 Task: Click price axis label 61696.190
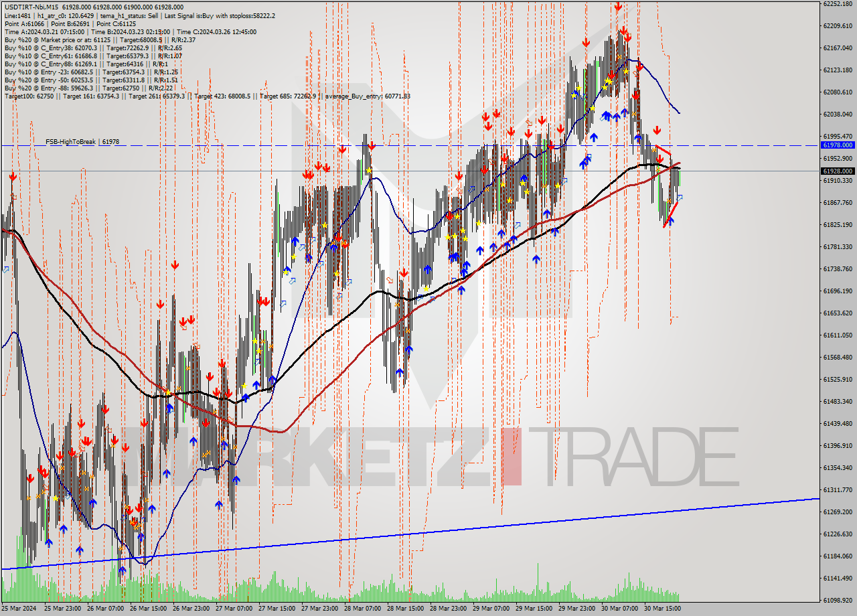(x=838, y=291)
